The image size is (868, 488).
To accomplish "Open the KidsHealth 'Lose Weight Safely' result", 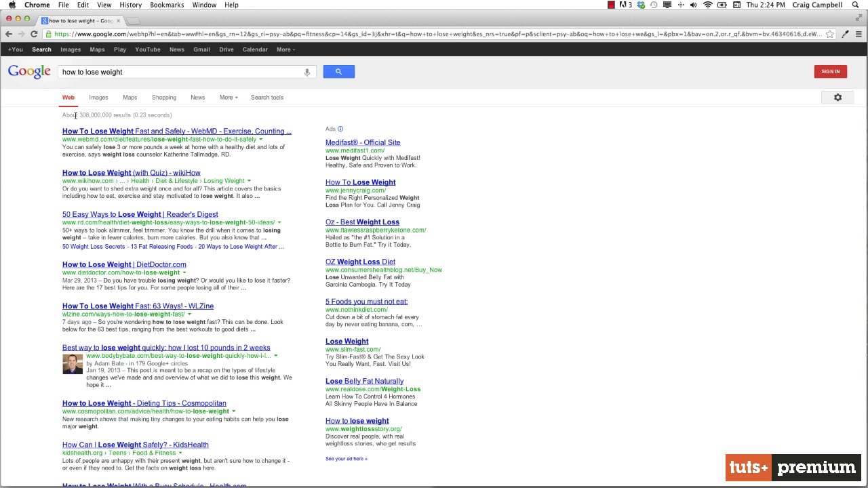I will pyautogui.click(x=136, y=445).
